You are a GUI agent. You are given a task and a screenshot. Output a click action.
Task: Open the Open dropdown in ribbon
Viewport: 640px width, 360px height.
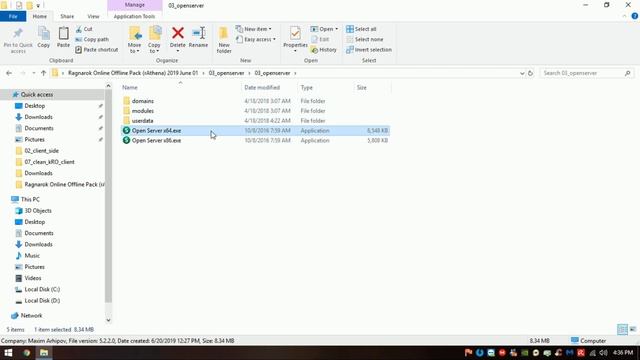click(x=324, y=29)
